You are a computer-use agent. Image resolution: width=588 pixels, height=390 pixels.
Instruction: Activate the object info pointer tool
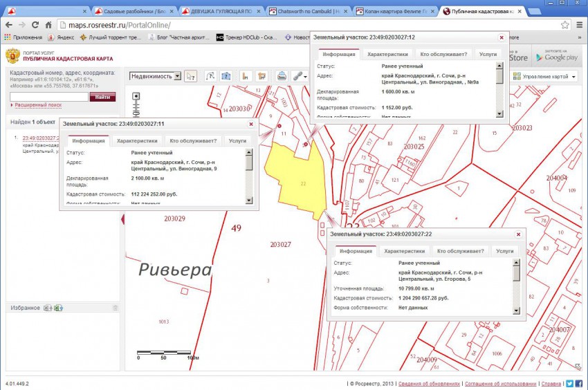tap(191, 76)
